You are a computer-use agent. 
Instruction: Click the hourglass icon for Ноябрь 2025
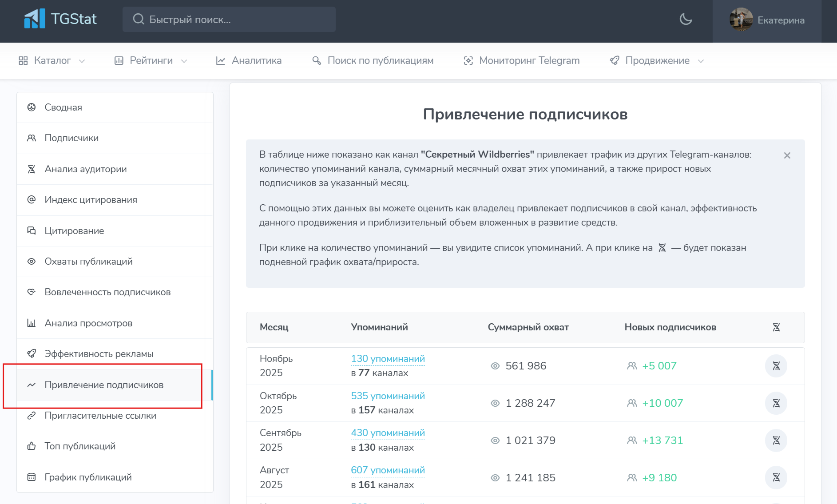pos(777,366)
